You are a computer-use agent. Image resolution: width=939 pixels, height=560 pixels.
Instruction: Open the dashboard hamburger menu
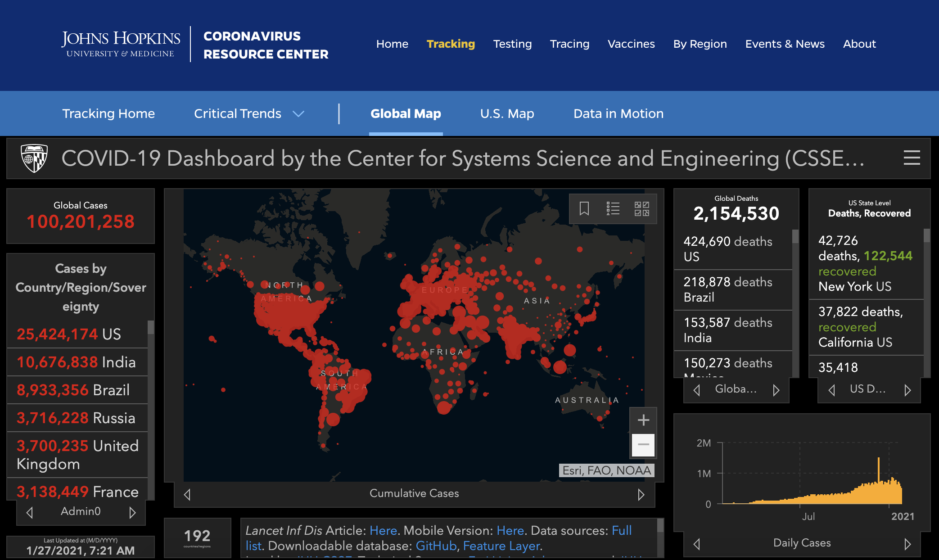click(912, 158)
